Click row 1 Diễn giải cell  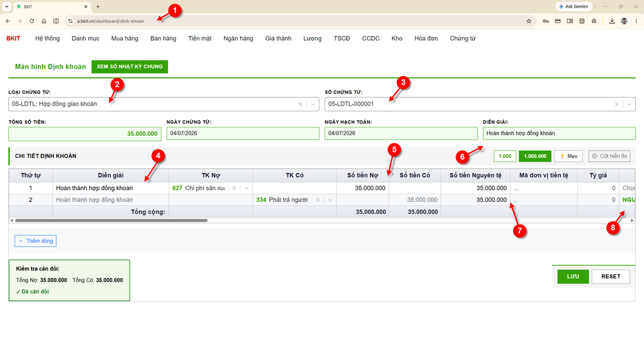click(111, 188)
